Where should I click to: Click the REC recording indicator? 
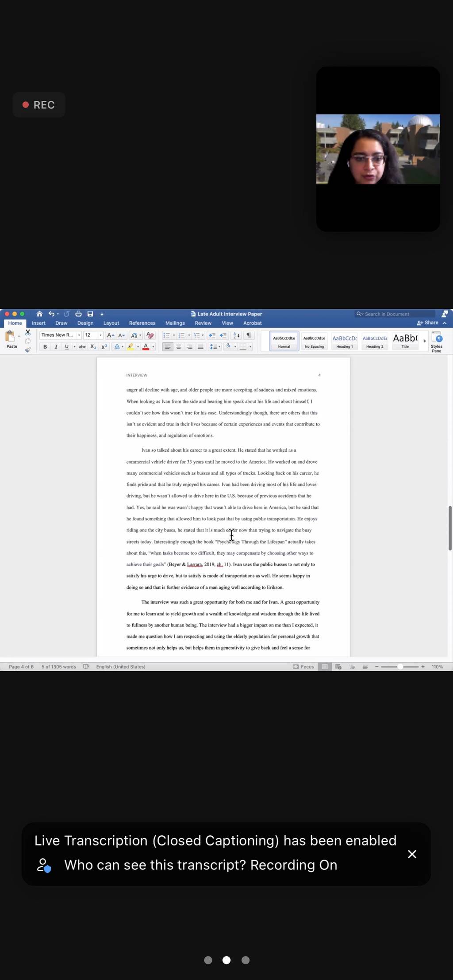(x=39, y=105)
